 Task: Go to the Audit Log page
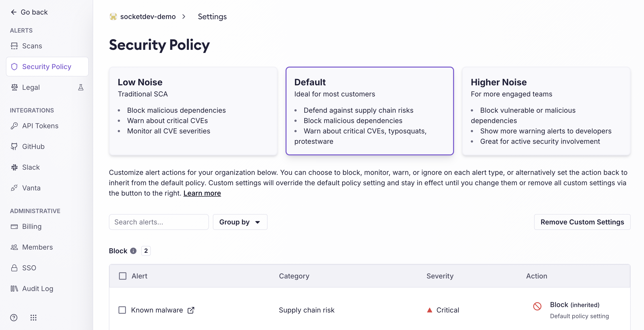(x=37, y=289)
